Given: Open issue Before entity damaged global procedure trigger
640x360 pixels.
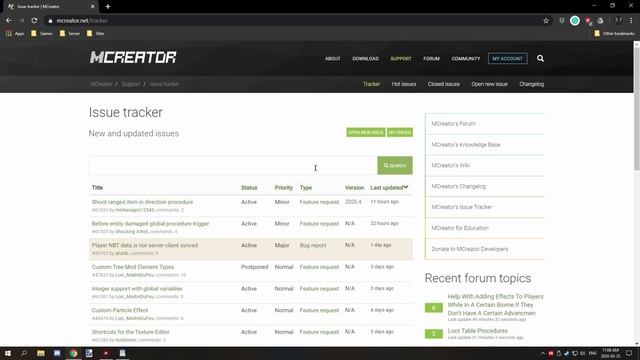Looking at the screenshot, I should tap(150, 224).
